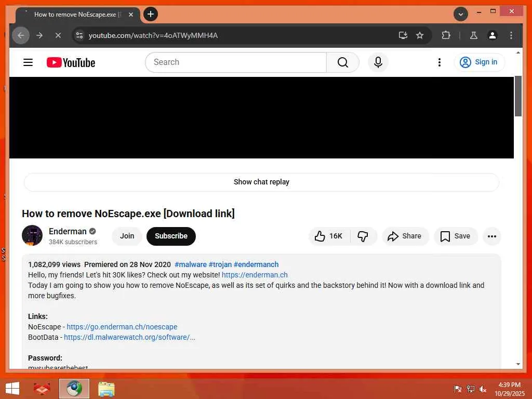This screenshot has height=399, width=532.
Task: Dislike the video with thumbs down
Action: point(363,236)
